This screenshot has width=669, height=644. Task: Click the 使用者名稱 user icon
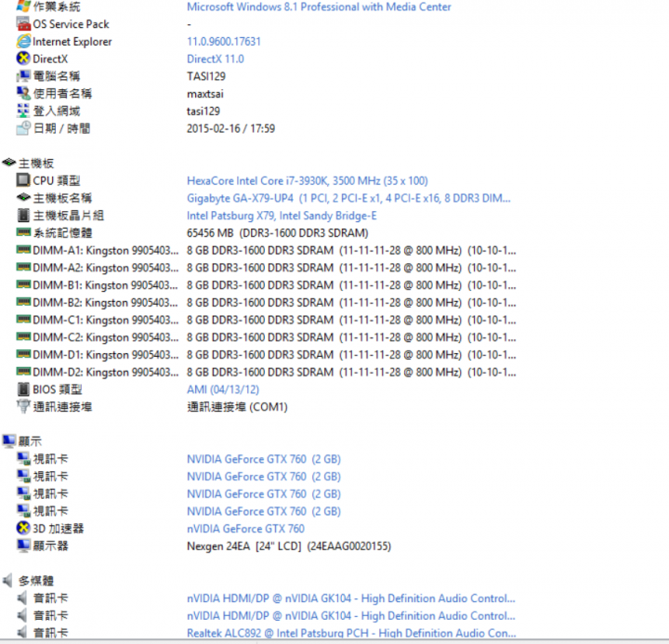[x=23, y=93]
